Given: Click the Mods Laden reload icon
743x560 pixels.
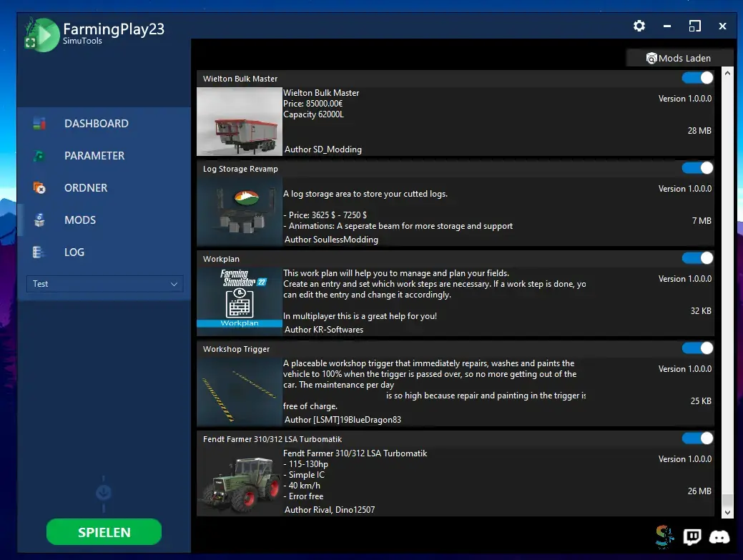Looking at the screenshot, I should point(651,58).
